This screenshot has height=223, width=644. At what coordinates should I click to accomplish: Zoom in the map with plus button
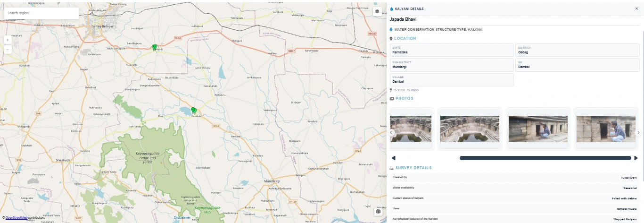point(8,40)
